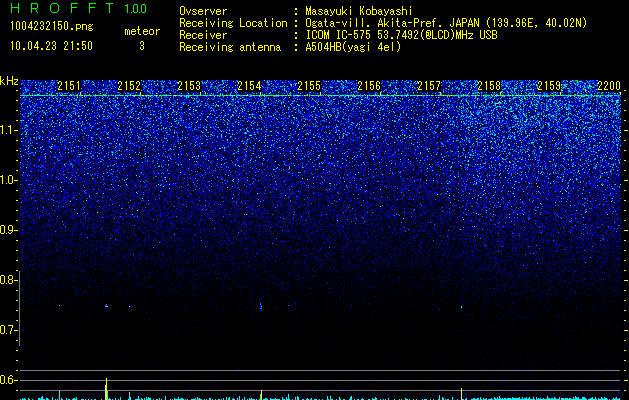Click the 2157 time marker
This screenshot has width=629, height=400.
click(429, 86)
